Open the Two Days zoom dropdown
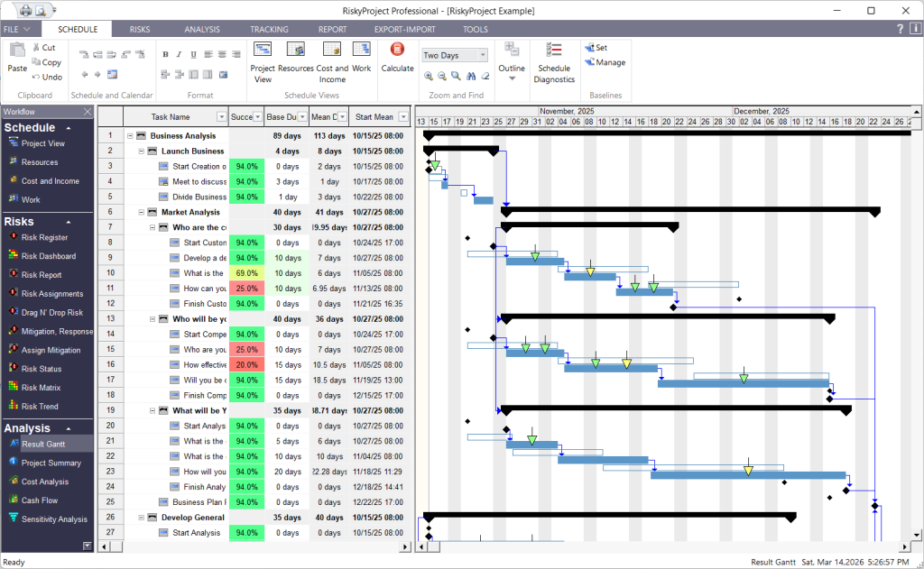This screenshot has width=924, height=569. pyautogui.click(x=483, y=55)
